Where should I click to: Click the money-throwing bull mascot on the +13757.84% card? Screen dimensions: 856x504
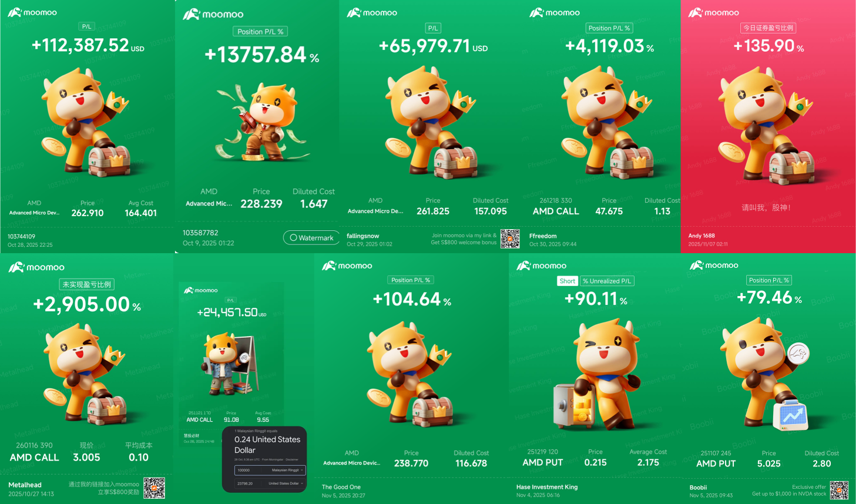click(x=261, y=122)
